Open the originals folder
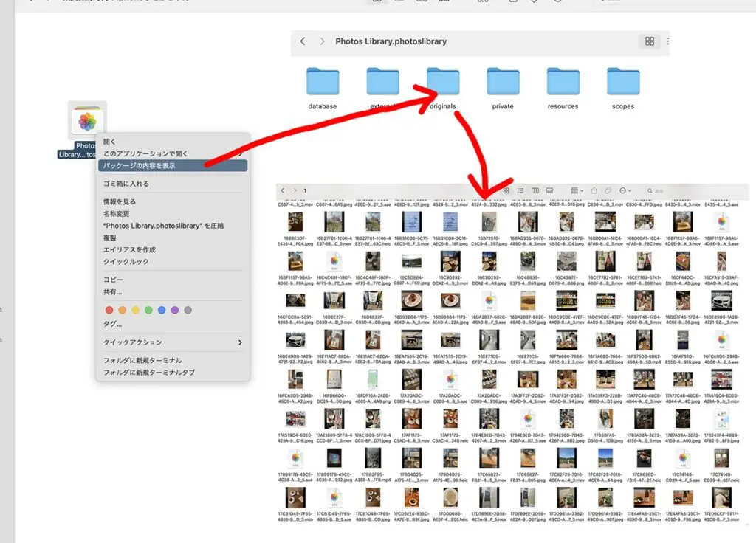756x543 pixels. click(x=442, y=83)
